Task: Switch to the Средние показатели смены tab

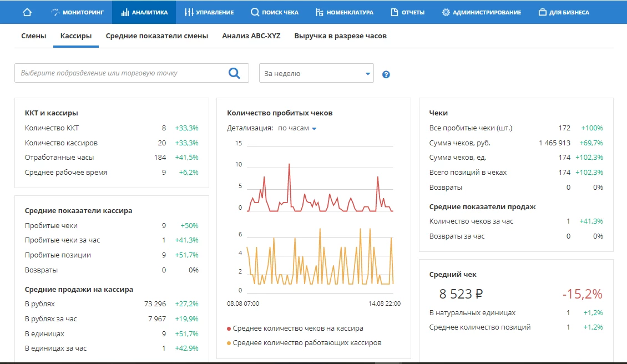Action: [156, 36]
